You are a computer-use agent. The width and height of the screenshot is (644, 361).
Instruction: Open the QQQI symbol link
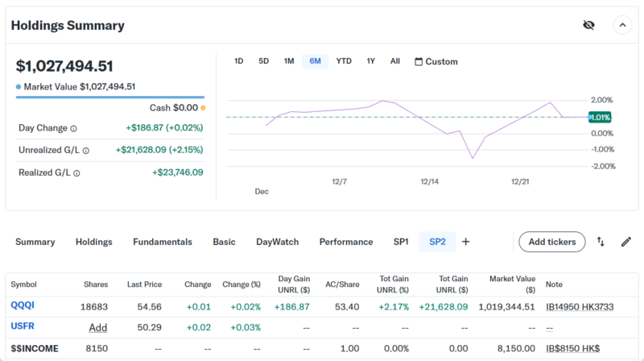[x=23, y=306]
